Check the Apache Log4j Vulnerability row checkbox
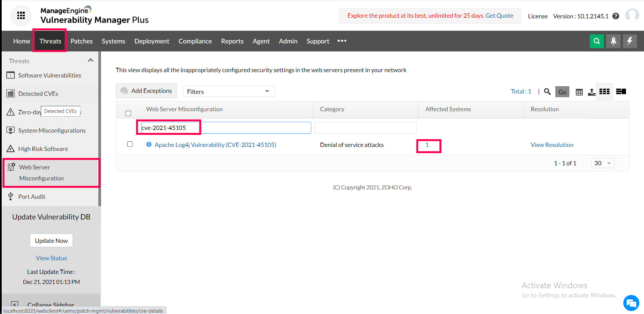Screen dimensions: 644x314 [x=130, y=144]
